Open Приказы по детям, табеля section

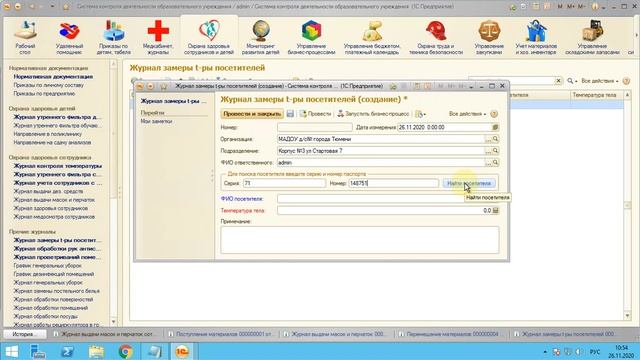click(x=113, y=38)
